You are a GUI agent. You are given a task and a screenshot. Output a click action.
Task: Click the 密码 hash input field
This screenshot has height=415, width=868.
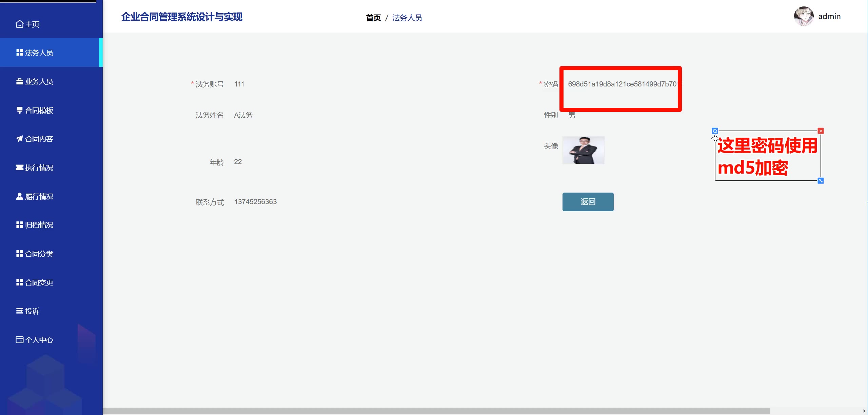pos(622,84)
